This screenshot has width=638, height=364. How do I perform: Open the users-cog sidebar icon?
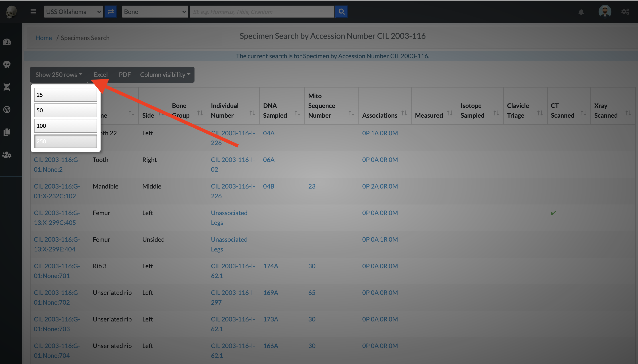[7, 155]
